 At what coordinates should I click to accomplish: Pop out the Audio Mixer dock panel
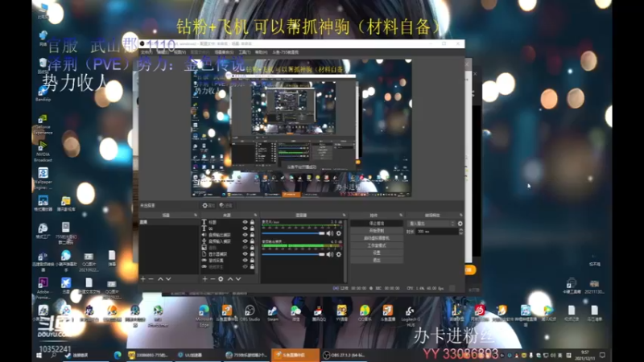coord(345,215)
